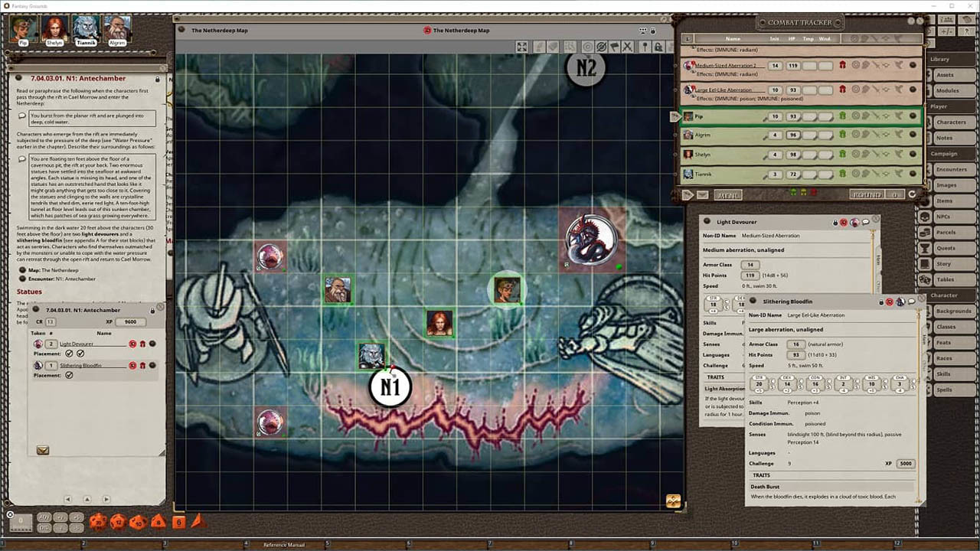Viewport: 980px width, 551px height.
Task: Select the d20 die in the dice tray
Action: 98,523
